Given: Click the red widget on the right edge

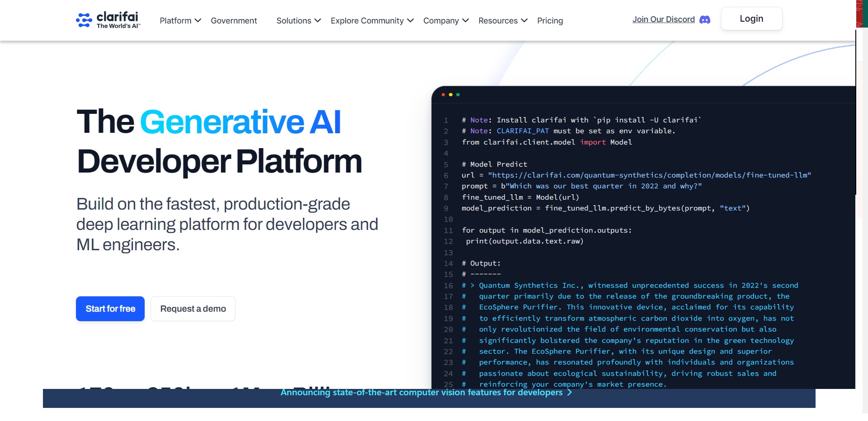Looking at the screenshot, I should (860, 14).
